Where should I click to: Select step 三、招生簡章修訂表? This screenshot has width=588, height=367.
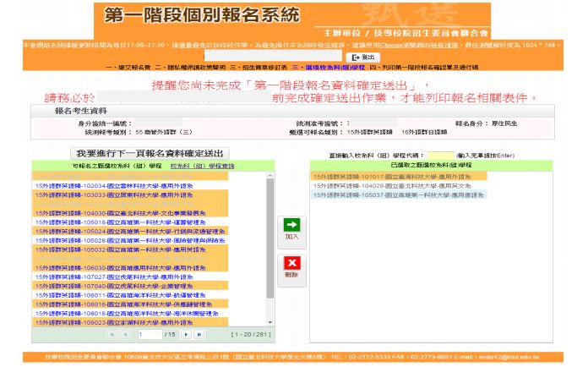[259, 68]
